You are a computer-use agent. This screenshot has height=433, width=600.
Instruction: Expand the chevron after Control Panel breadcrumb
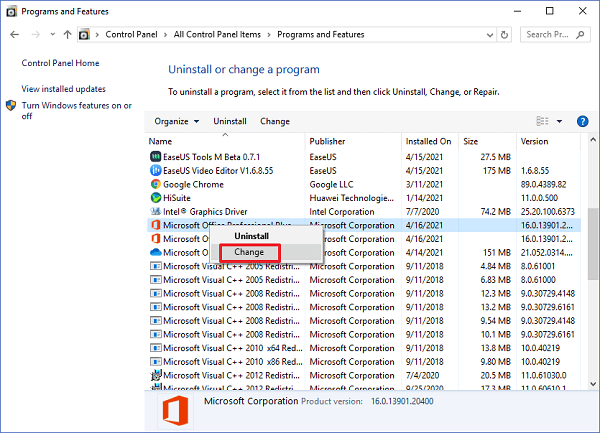(x=165, y=35)
